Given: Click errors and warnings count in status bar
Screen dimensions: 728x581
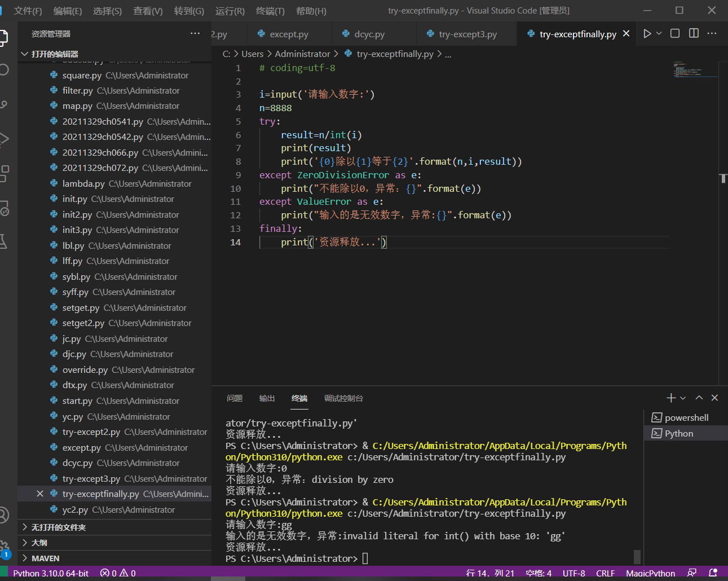Looking at the screenshot, I should [118, 573].
